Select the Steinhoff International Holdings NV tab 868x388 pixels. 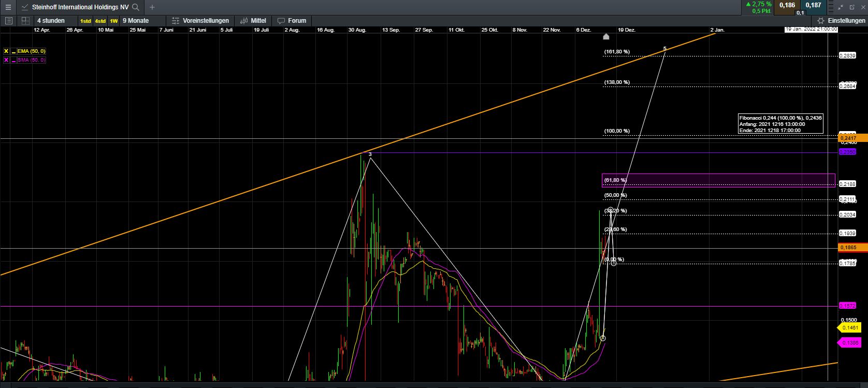[x=80, y=7]
